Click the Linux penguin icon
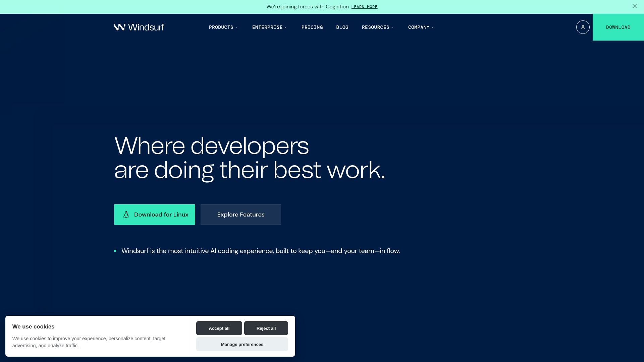The height and width of the screenshot is (362, 644). [126, 215]
